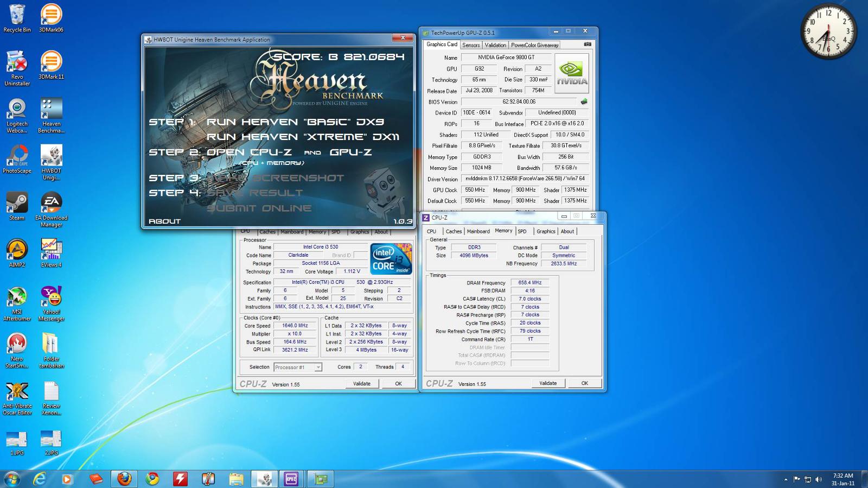Click the taskbar clock showing 7:32 AM
Viewport: 868px width, 488px height.
pyautogui.click(x=843, y=479)
